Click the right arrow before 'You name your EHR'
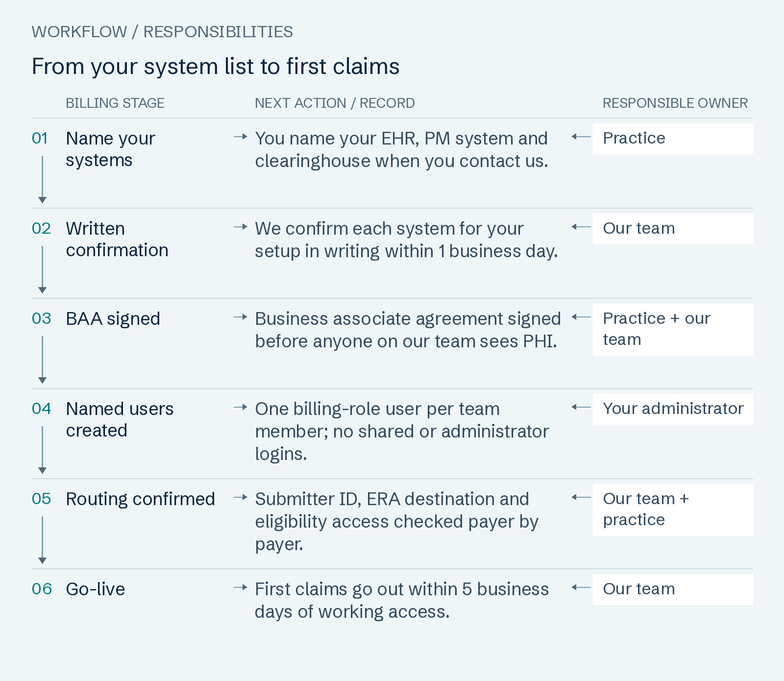Screen dimensions: 784x681 [241, 137]
